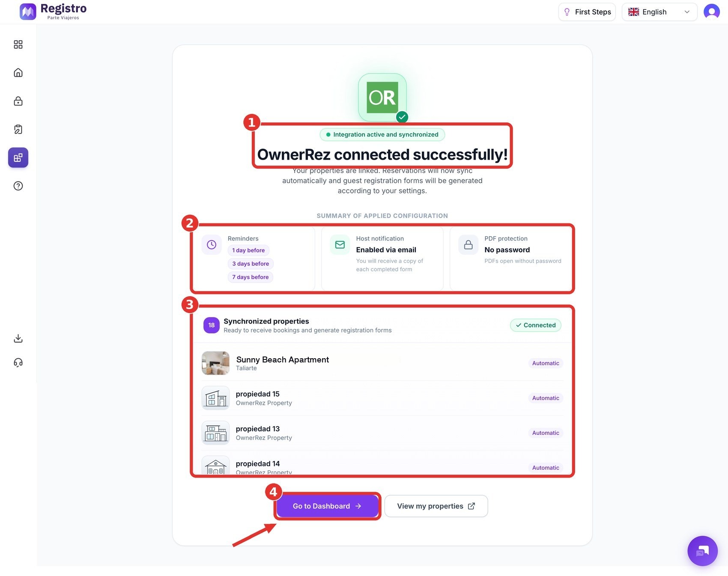Select the "7 days before" reminder tag
Viewport: 728px width, 576px height.
(x=251, y=277)
